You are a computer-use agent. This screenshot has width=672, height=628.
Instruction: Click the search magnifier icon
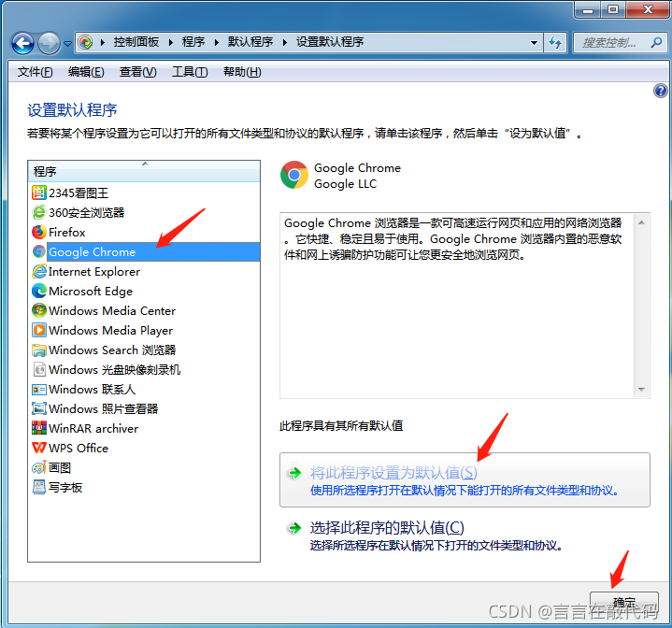point(656,42)
